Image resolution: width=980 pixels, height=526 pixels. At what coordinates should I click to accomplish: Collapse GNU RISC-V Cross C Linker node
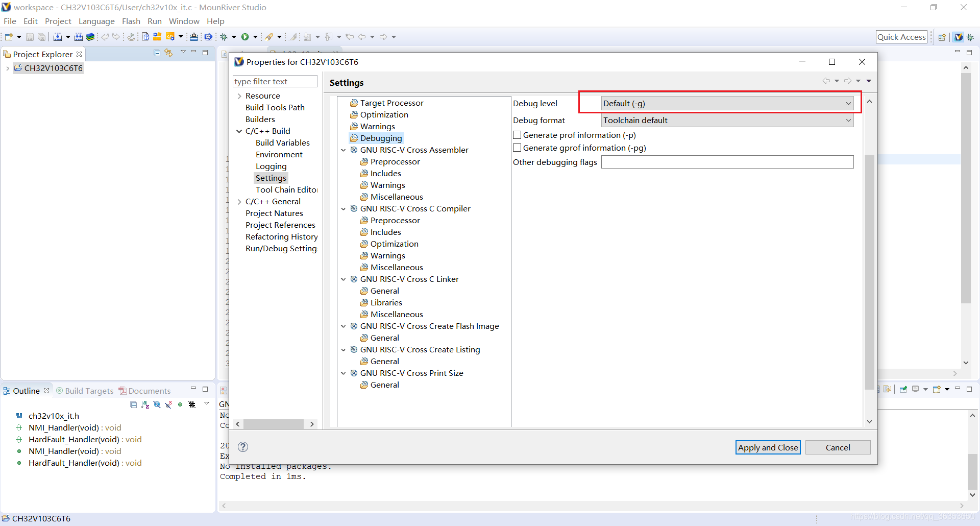pyautogui.click(x=344, y=279)
